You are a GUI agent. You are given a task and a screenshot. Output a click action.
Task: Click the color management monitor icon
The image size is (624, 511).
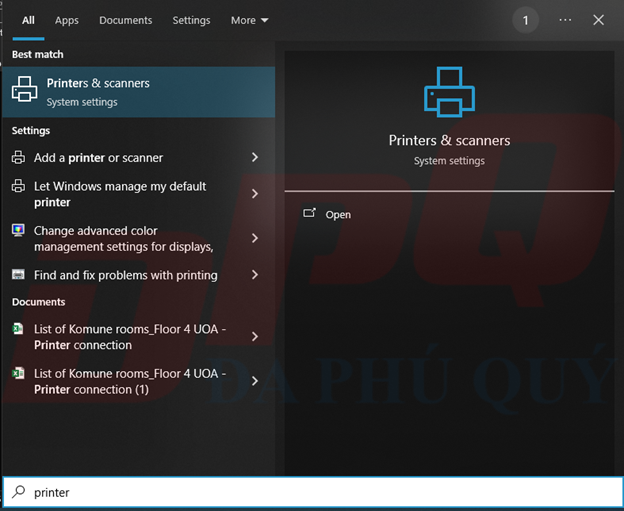coord(18,230)
